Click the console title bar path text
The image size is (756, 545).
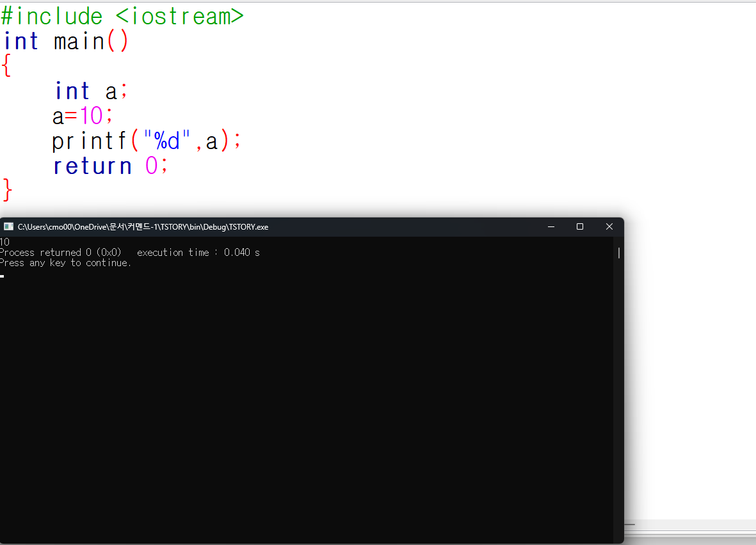tap(143, 227)
